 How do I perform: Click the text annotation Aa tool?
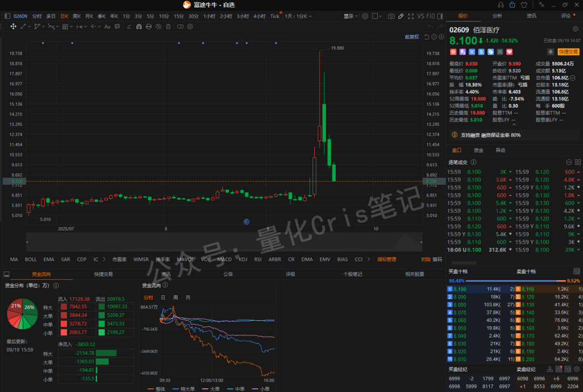pos(107,26)
